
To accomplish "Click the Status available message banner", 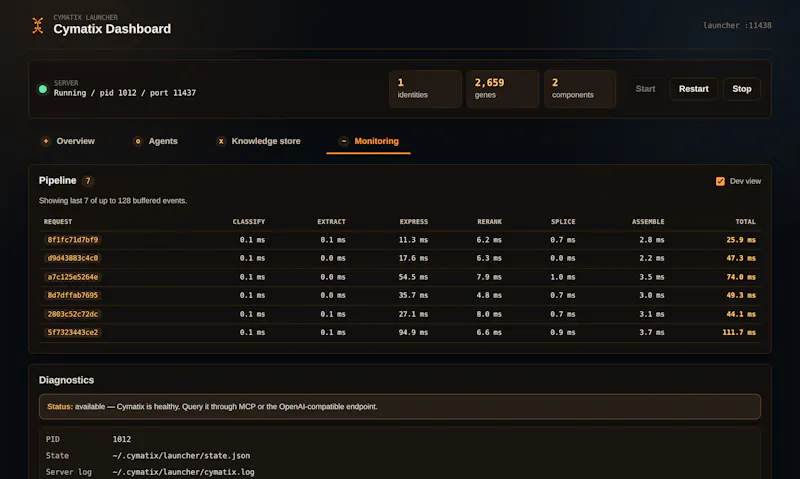I will click(399, 407).
